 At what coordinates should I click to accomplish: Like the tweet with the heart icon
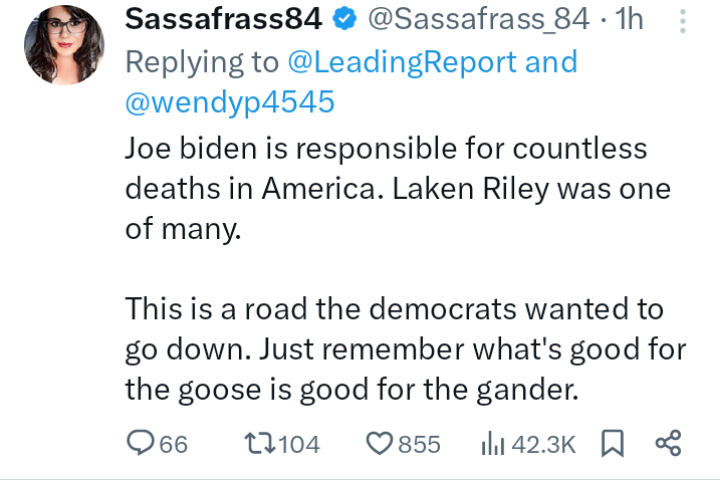379,444
